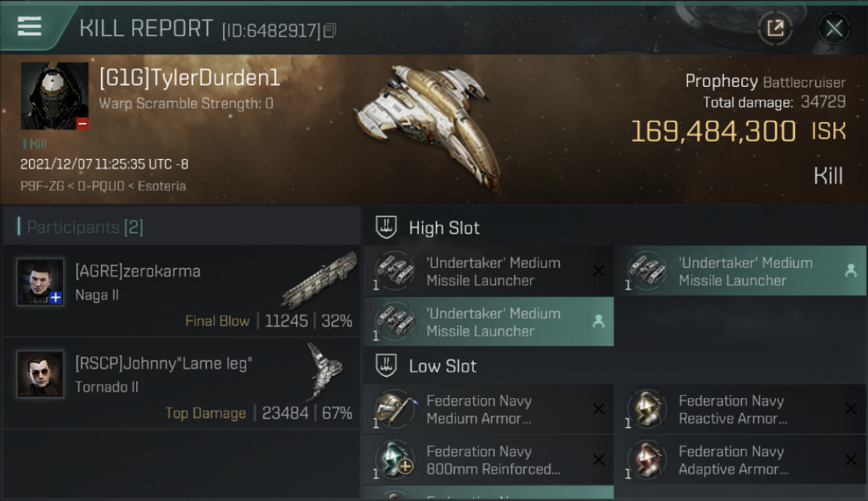The height and width of the screenshot is (501, 868).
Task: Click Federation Navy Reactive Armor module icon
Action: tap(647, 409)
